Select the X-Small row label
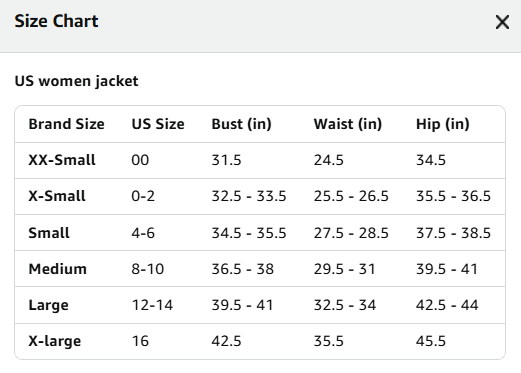Image resolution: width=521 pixels, height=373 pixels. pyautogui.click(x=57, y=196)
